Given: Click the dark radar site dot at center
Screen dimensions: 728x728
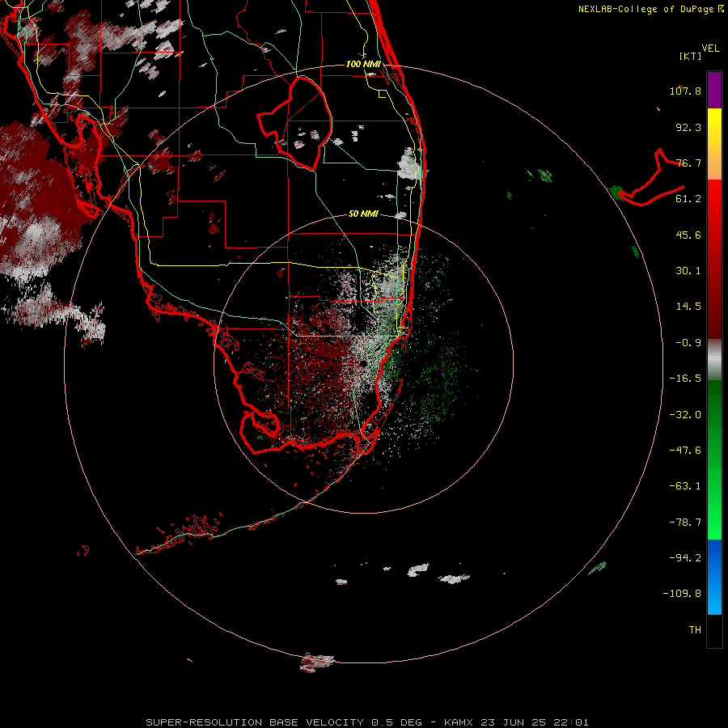Looking at the screenshot, I should pyautogui.click(x=362, y=363).
